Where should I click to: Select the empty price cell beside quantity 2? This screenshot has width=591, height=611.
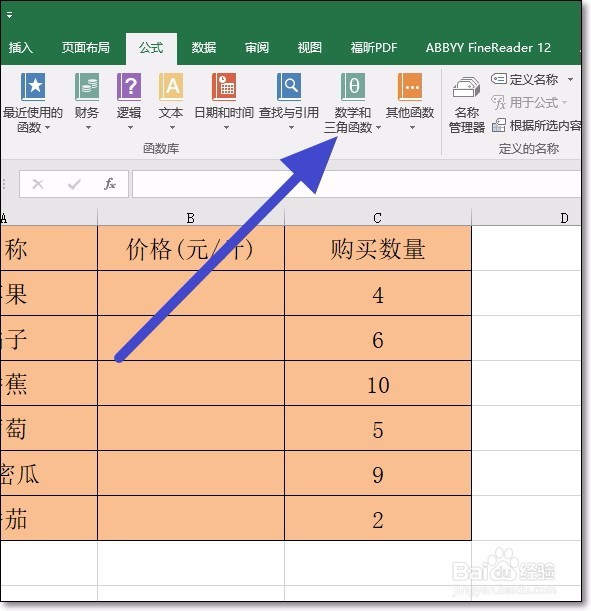pyautogui.click(x=191, y=518)
